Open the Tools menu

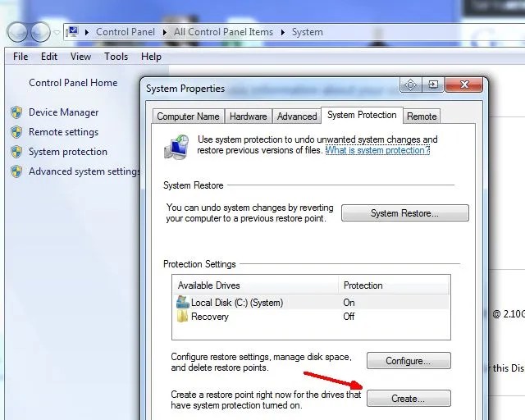click(x=116, y=57)
